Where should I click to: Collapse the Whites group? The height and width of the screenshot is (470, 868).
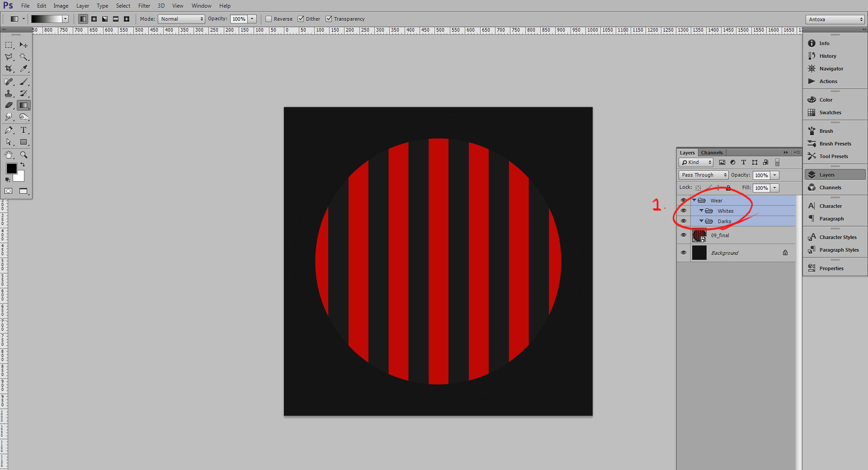tap(702, 211)
